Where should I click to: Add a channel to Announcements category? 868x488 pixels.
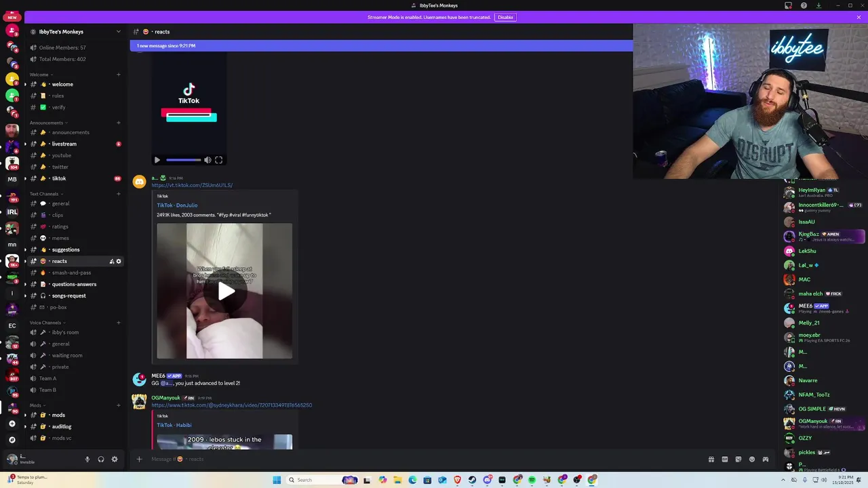(119, 123)
